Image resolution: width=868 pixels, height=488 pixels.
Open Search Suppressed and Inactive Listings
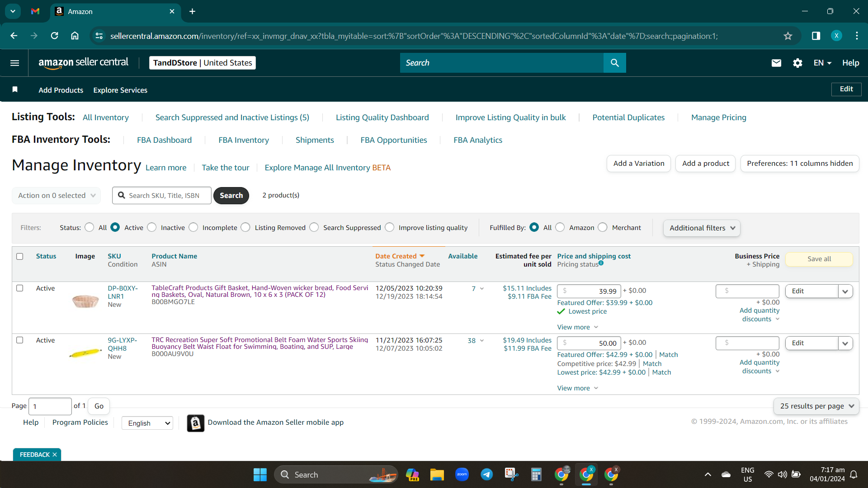pos(232,117)
